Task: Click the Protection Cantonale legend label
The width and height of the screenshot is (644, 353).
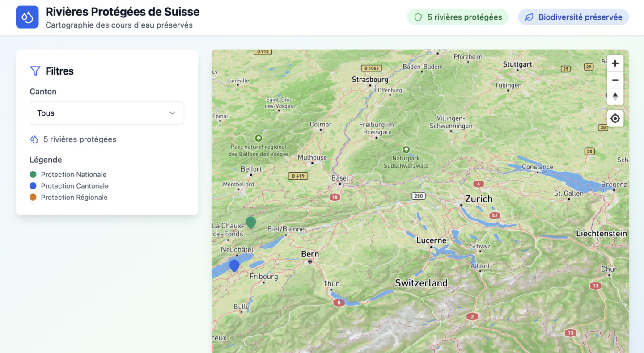Action: pyautogui.click(x=75, y=186)
